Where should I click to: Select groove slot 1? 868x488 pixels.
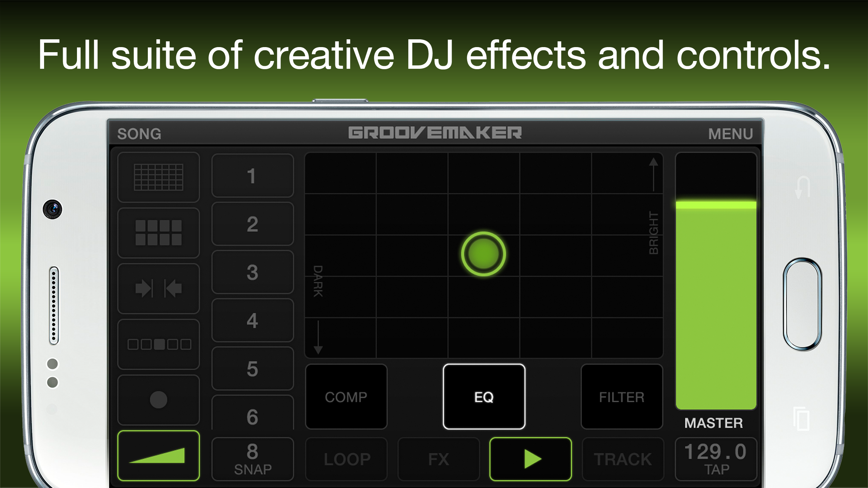[x=253, y=176]
